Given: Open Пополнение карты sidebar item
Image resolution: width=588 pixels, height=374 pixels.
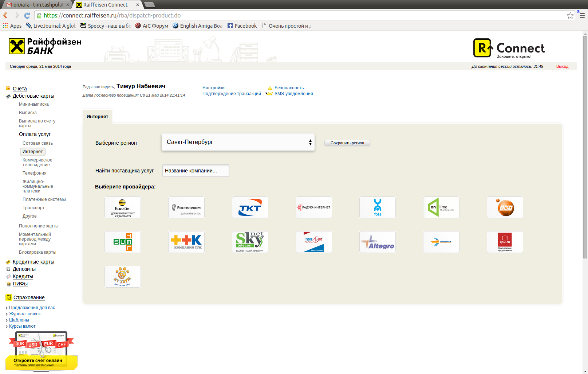Looking at the screenshot, I should point(39,226).
